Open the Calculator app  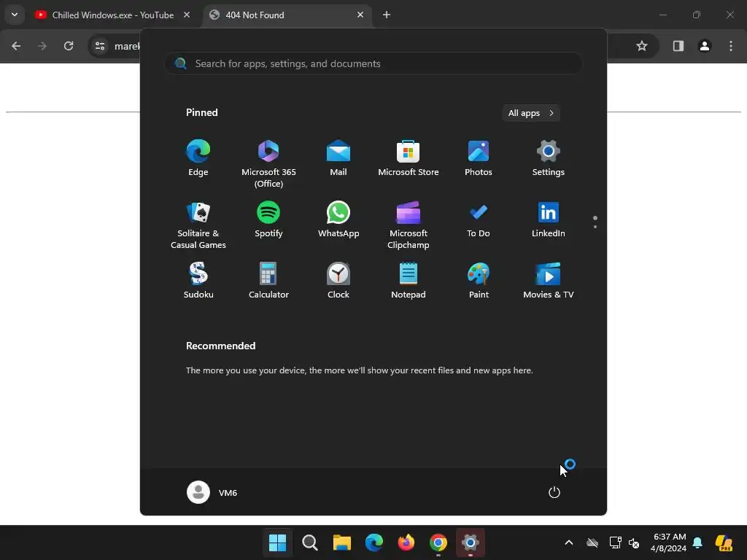click(x=268, y=281)
